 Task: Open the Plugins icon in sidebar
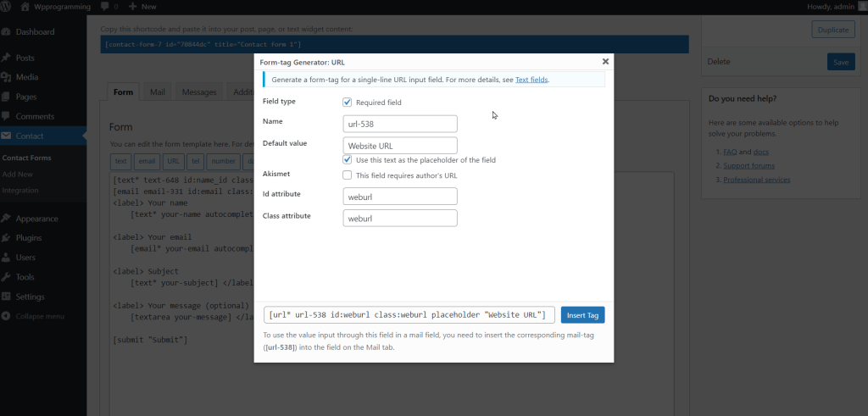pyautogui.click(x=7, y=238)
